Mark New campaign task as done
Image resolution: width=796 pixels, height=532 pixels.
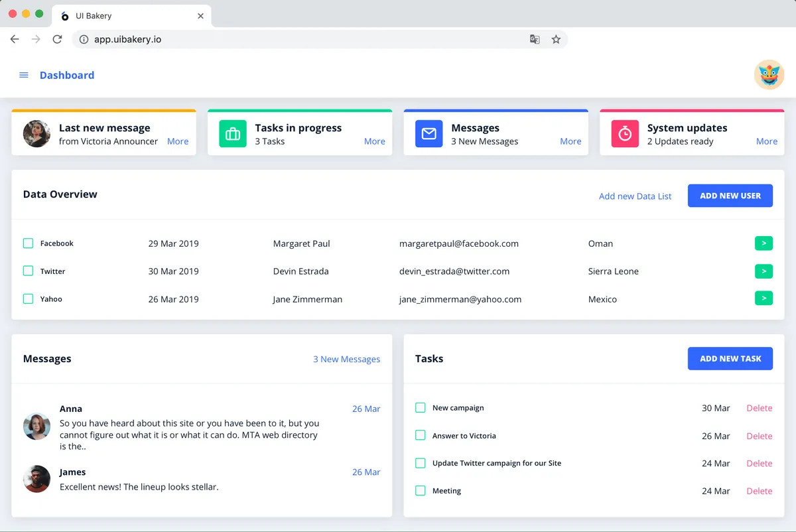421,408
